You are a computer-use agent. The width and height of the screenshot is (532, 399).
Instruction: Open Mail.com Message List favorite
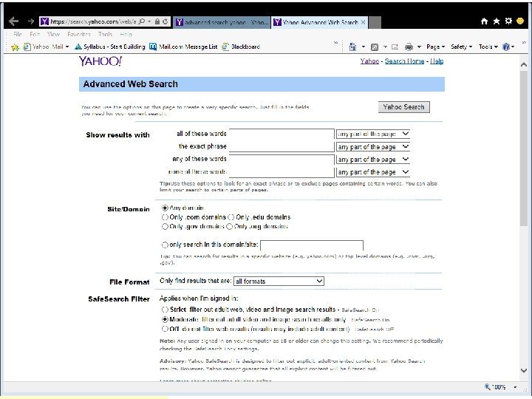(183, 47)
